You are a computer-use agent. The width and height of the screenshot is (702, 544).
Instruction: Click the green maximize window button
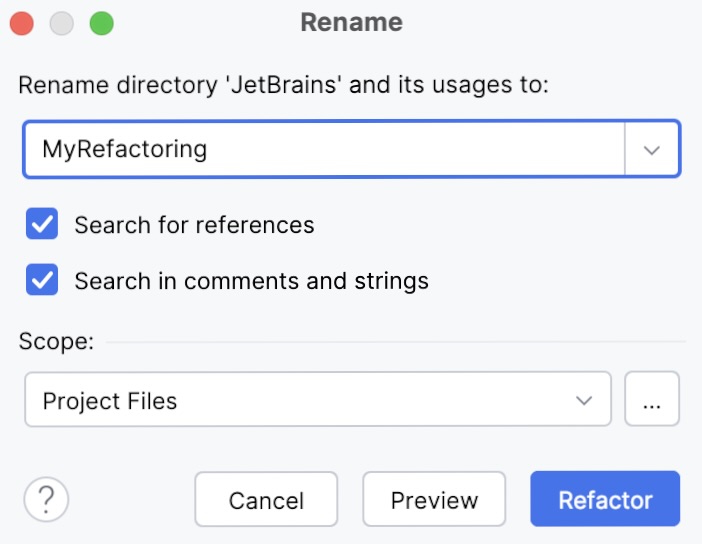(101, 23)
